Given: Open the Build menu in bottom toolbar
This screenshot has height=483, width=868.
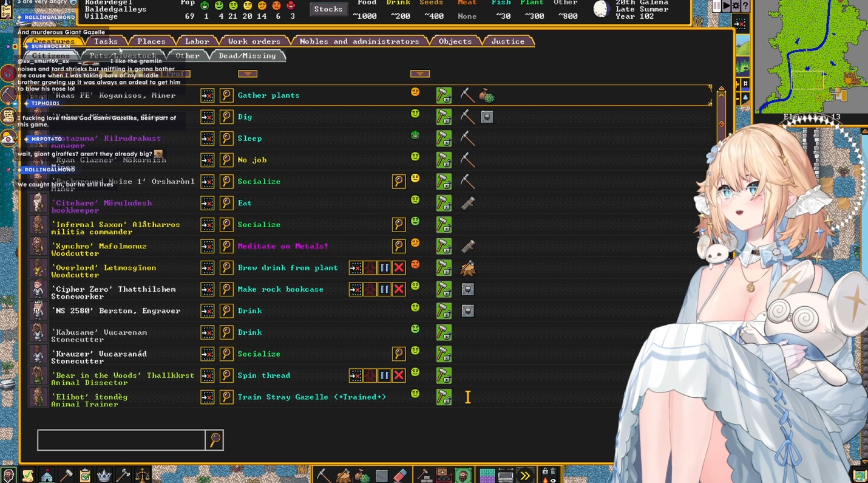Looking at the screenshot, I should tap(425, 475).
